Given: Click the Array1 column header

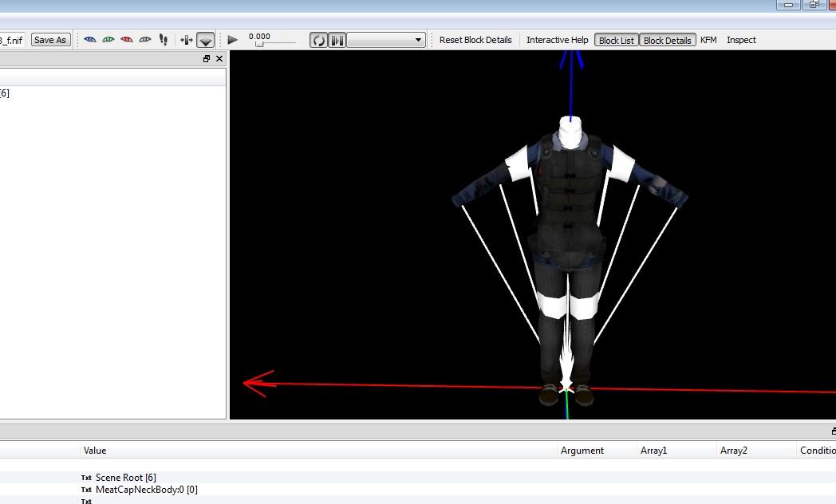Looking at the screenshot, I should 676,451.
